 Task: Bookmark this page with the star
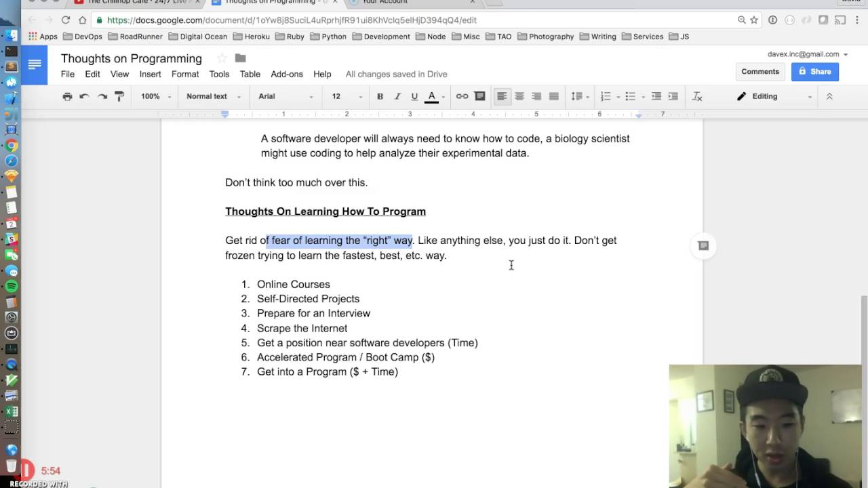754,20
